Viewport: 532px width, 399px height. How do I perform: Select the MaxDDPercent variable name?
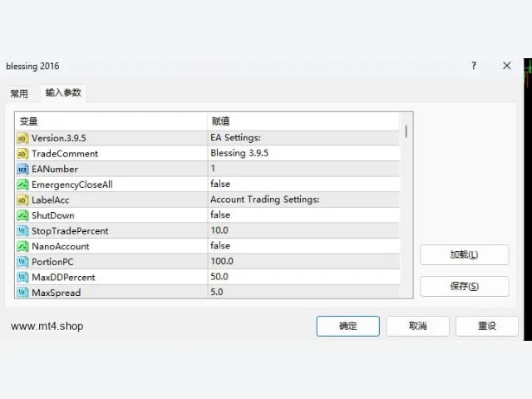(x=63, y=277)
